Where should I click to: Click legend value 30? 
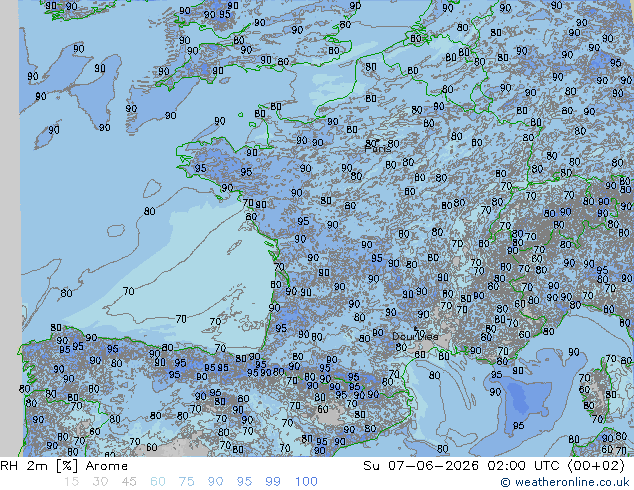click(x=100, y=482)
